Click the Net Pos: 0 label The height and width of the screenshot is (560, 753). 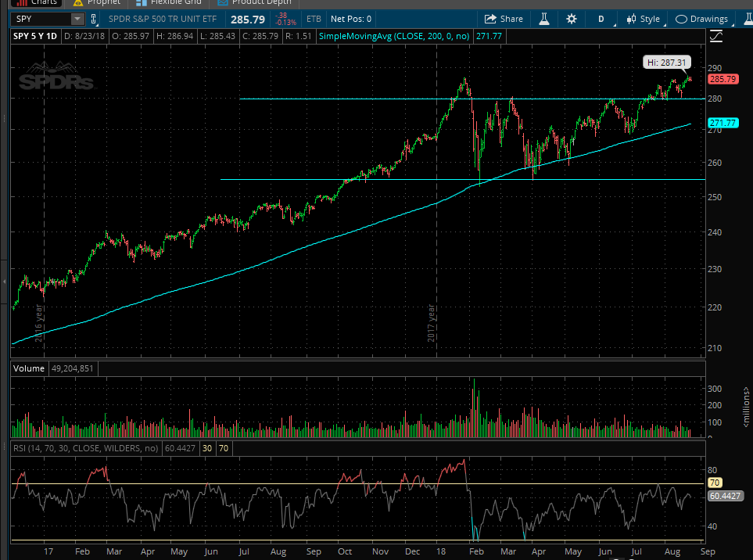(x=351, y=20)
